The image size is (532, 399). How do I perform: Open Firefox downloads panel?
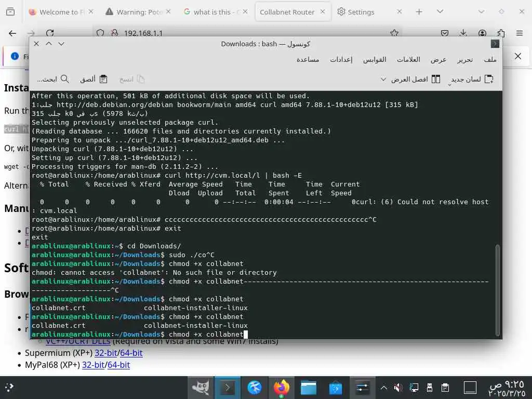pos(463,33)
